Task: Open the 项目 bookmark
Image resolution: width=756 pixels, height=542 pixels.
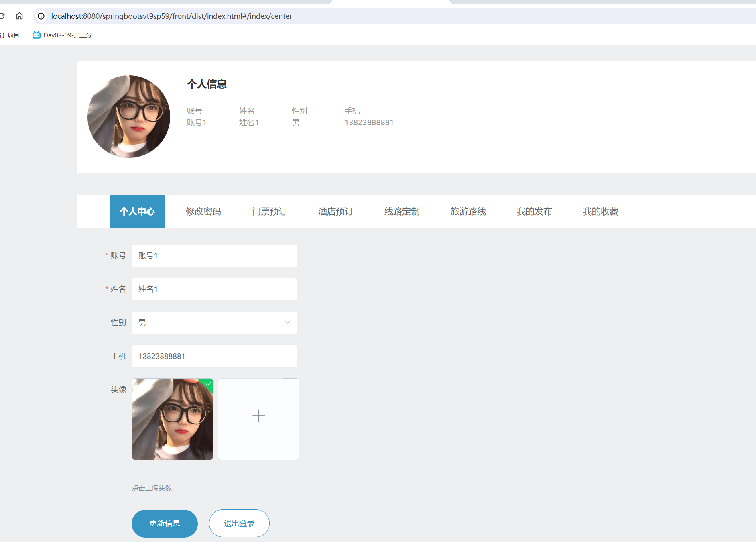Action: 12,35
